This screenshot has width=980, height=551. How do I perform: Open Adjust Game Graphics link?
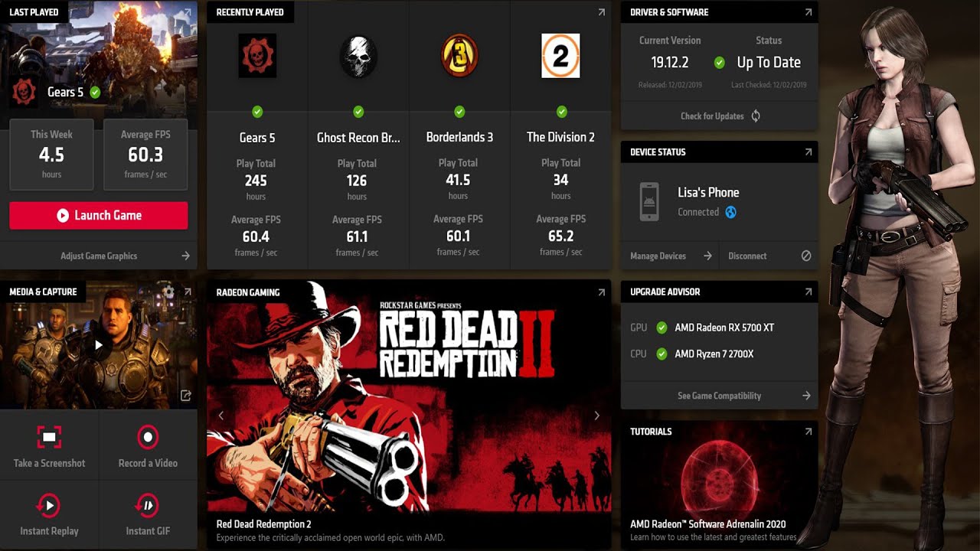99,256
